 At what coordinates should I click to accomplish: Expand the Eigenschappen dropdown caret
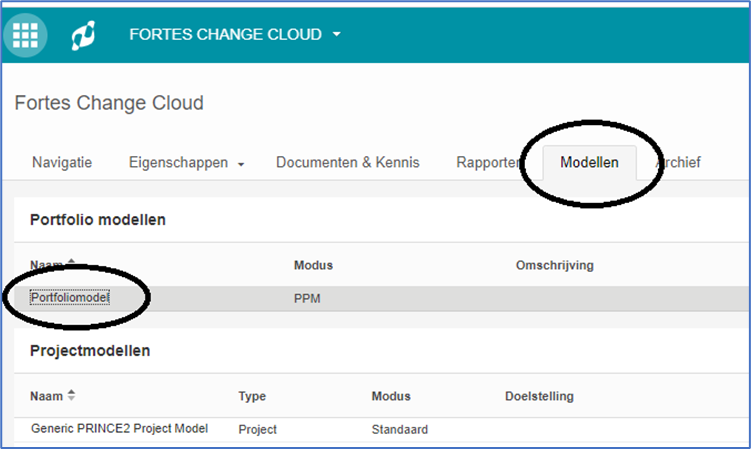point(241,164)
